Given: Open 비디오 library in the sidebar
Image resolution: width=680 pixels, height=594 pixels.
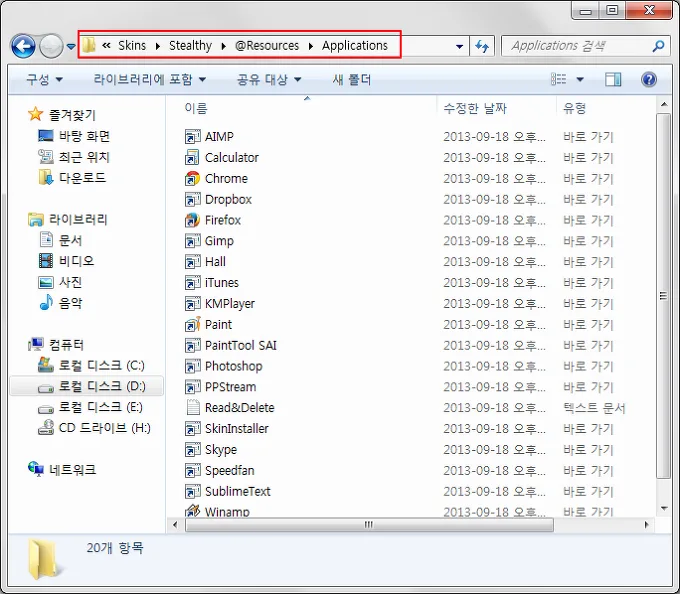Looking at the screenshot, I should tap(76, 261).
